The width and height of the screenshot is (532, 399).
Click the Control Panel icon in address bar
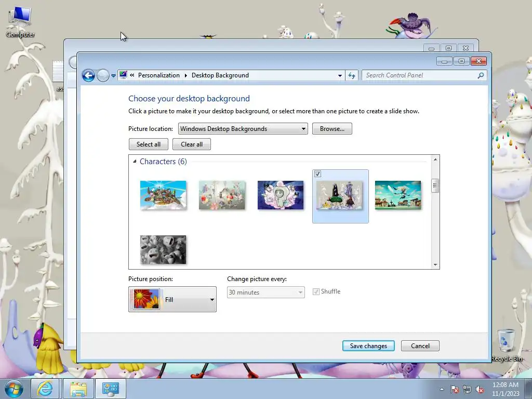tap(123, 75)
